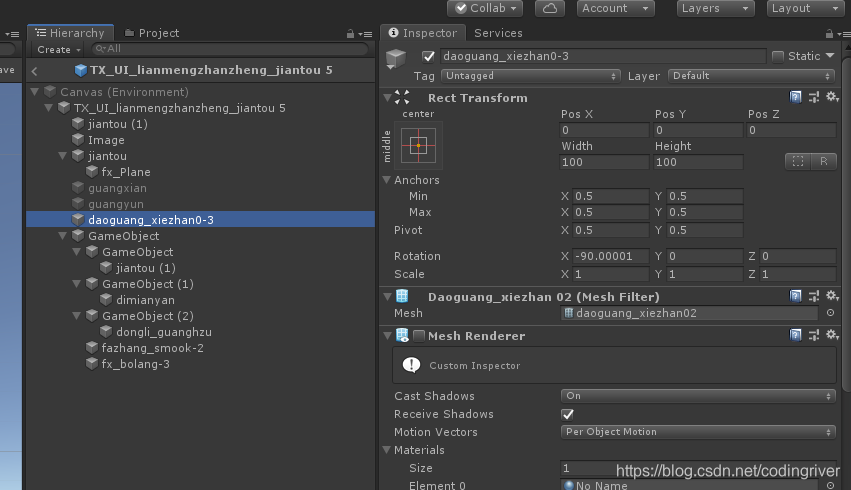Select the fx_Plane object
Viewport: 851px width, 490px height.
[125, 172]
